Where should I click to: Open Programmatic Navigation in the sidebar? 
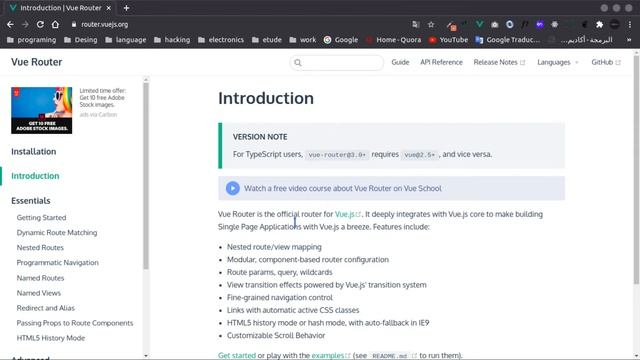point(58,263)
